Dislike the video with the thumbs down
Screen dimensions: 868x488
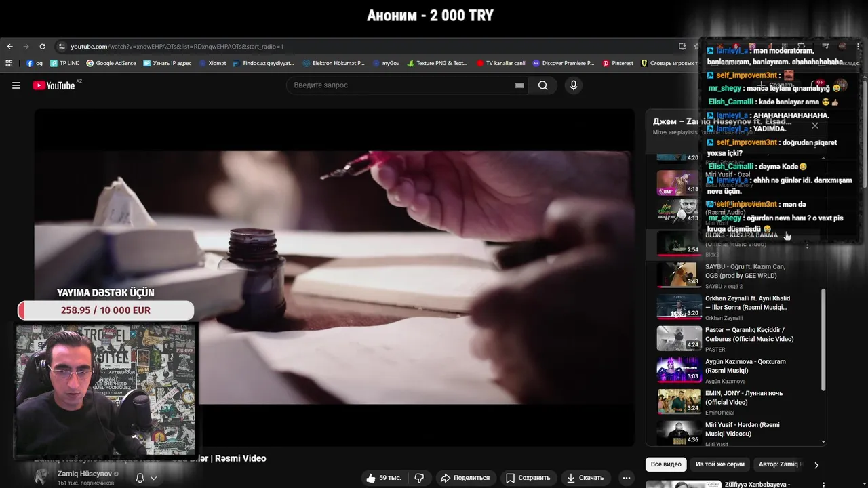pyautogui.click(x=419, y=478)
